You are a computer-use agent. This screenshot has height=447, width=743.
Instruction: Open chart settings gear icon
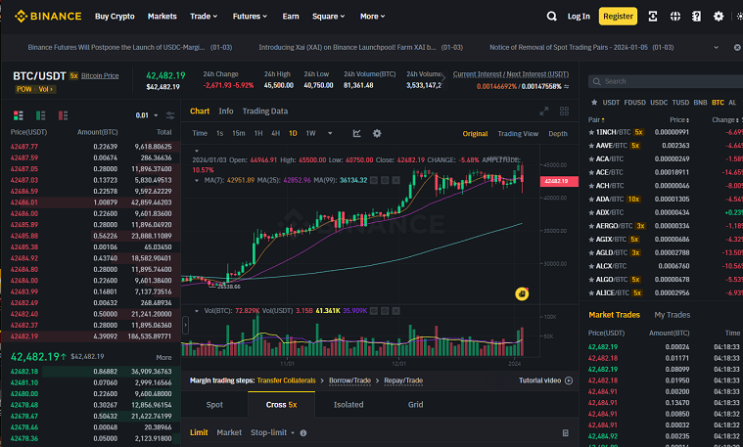(x=377, y=133)
